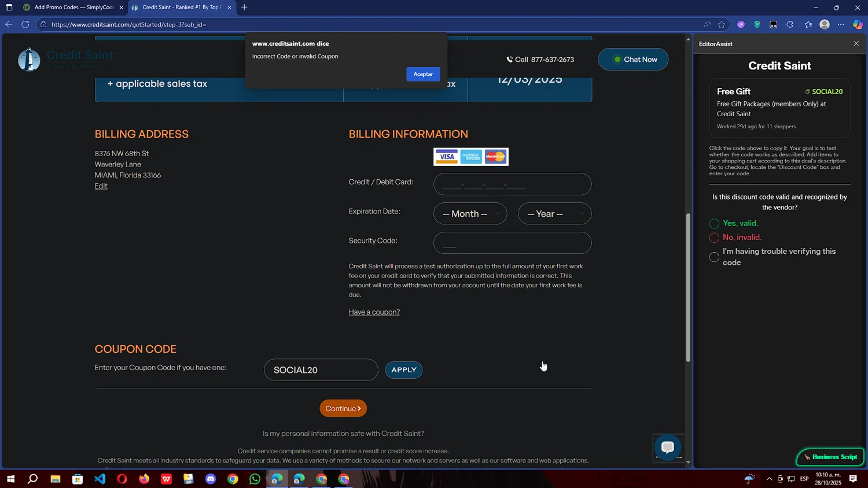Viewport: 868px width, 488px height.
Task: Select I'm having trouble verifying this code
Action: (714, 257)
